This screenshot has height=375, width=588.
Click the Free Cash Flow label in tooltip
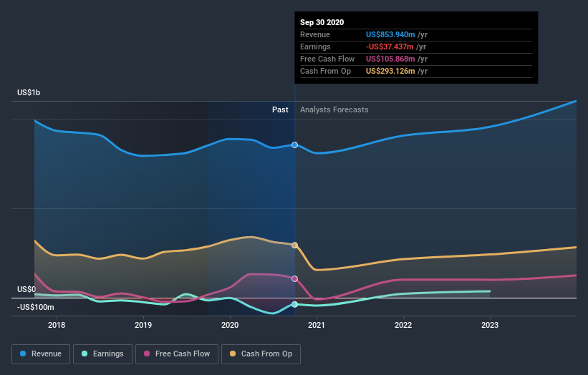click(x=327, y=59)
